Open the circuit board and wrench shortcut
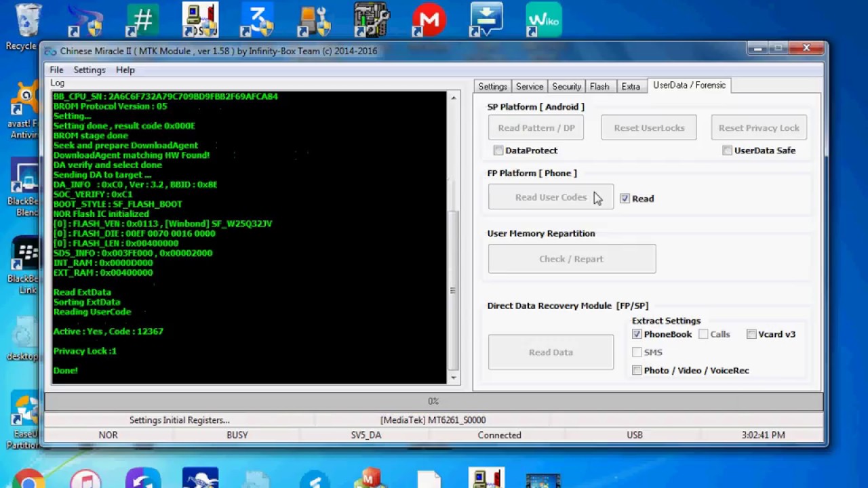 [372, 20]
